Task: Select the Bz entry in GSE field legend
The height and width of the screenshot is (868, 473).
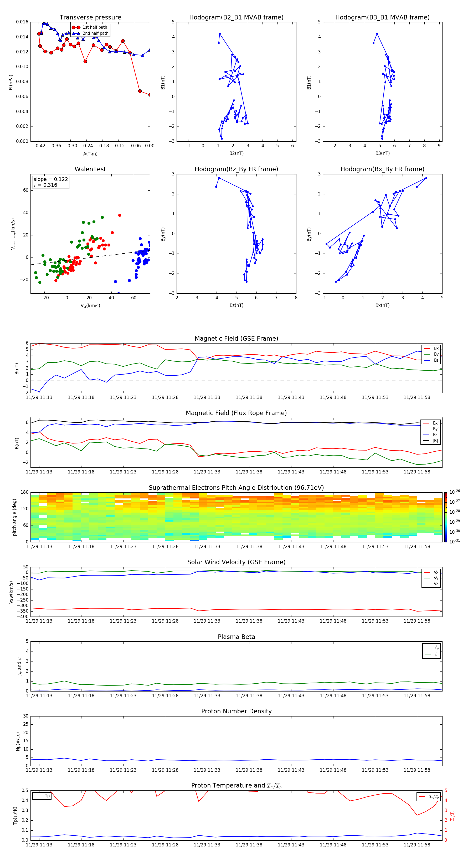Action: (x=431, y=360)
